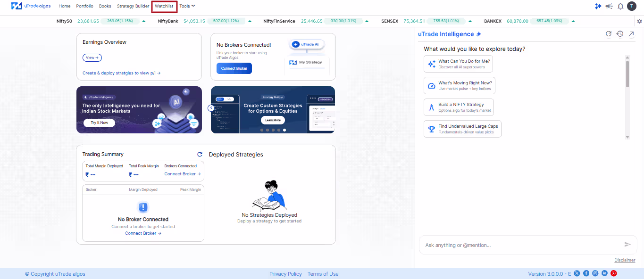This screenshot has width=644, height=279.
Task: Click 'Copyright uTrade algos' footer text
Action: point(55,274)
